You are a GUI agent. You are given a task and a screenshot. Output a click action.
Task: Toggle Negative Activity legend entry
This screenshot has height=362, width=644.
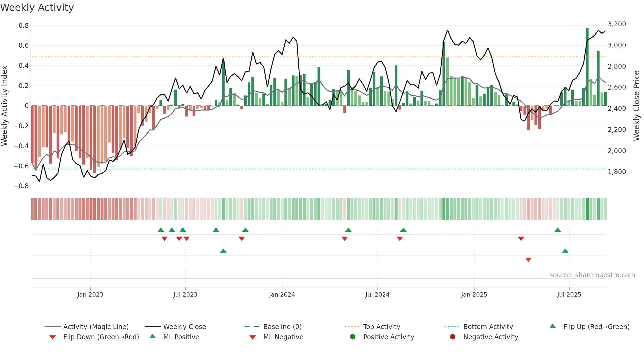coord(484,337)
